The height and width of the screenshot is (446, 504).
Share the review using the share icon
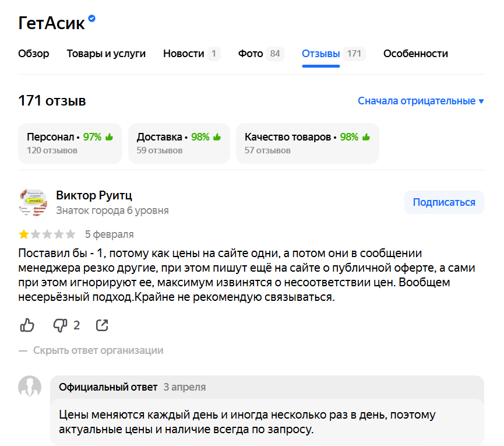(102, 325)
